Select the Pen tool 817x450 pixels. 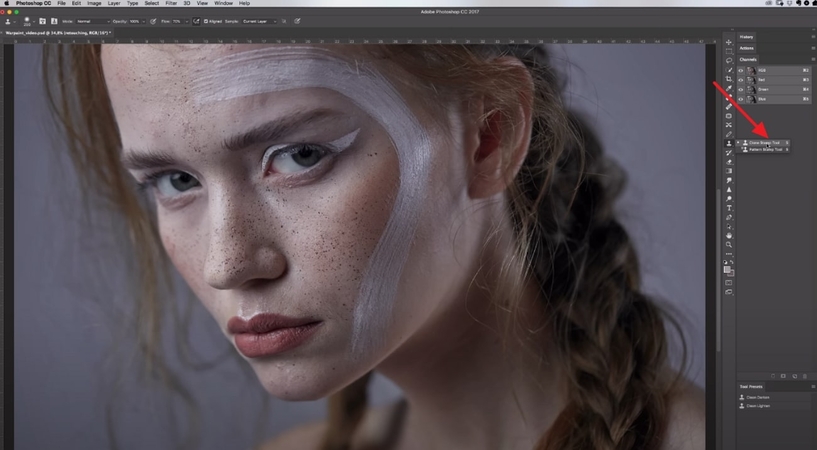click(x=729, y=218)
